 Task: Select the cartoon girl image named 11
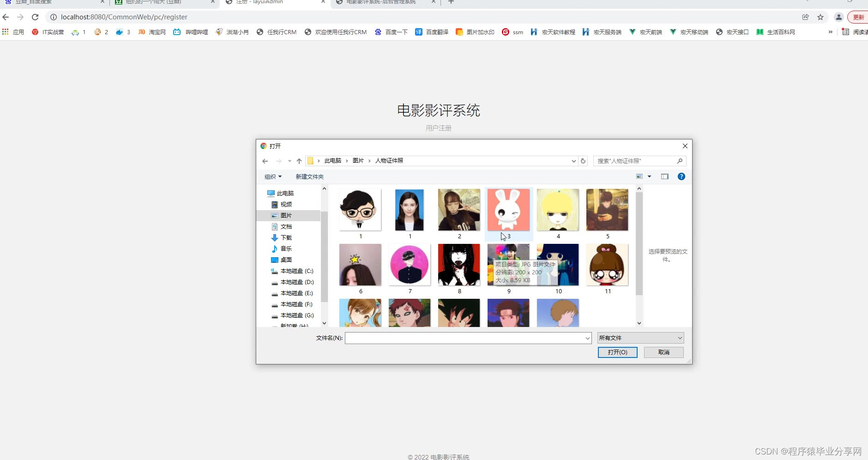pos(607,265)
